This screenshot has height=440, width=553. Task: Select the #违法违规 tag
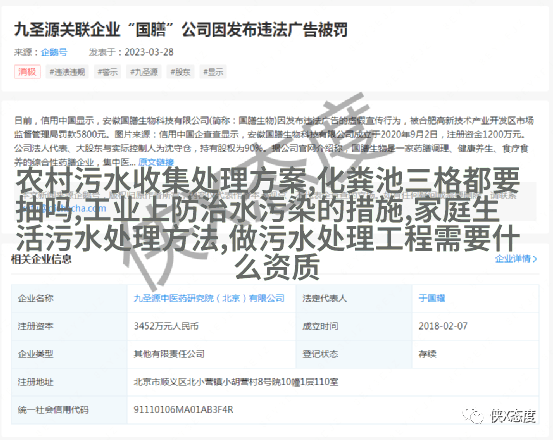coord(67,72)
